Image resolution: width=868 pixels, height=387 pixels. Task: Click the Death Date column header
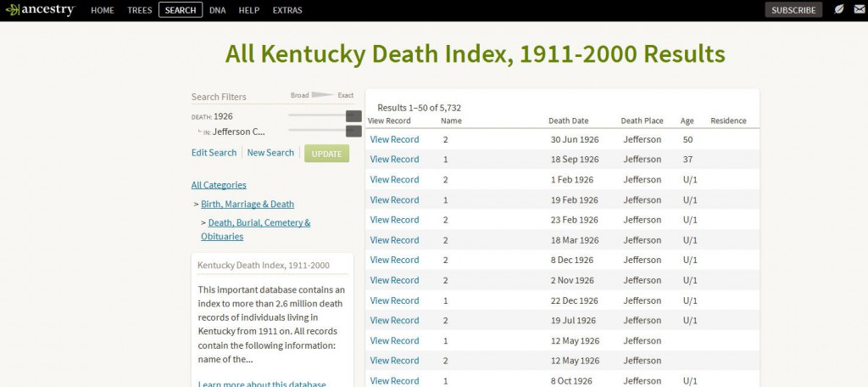pos(569,121)
